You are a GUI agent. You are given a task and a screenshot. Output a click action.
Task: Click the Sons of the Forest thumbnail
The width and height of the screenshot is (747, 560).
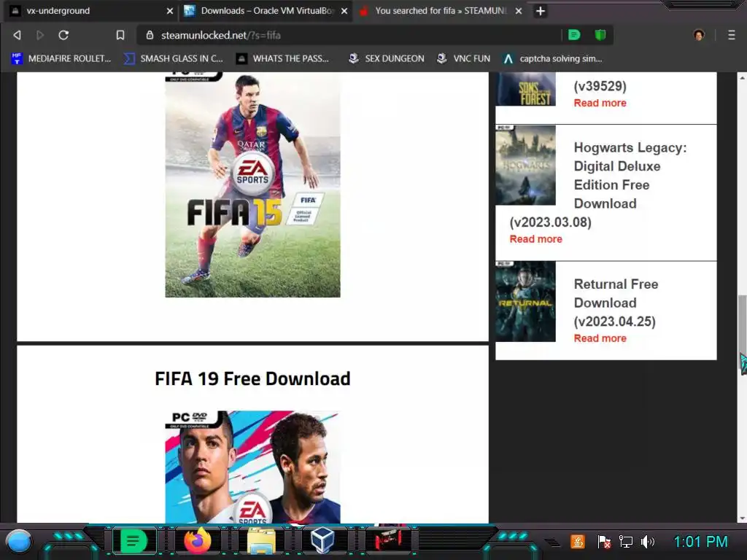(525, 89)
